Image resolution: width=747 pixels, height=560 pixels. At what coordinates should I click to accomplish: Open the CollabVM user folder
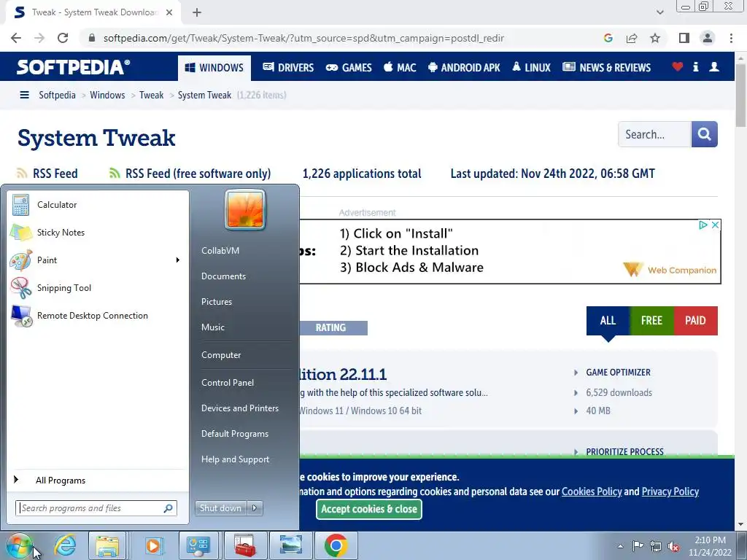coord(220,251)
